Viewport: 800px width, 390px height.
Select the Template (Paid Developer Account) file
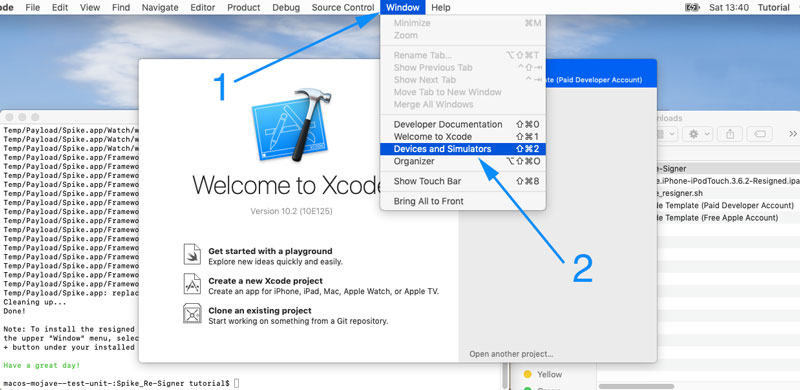(728, 205)
